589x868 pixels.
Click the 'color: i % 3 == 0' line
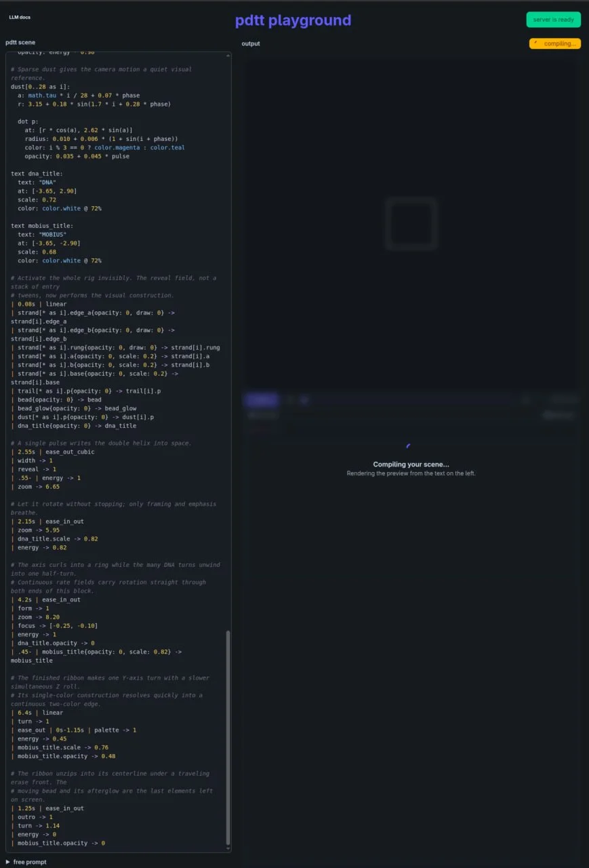104,148
